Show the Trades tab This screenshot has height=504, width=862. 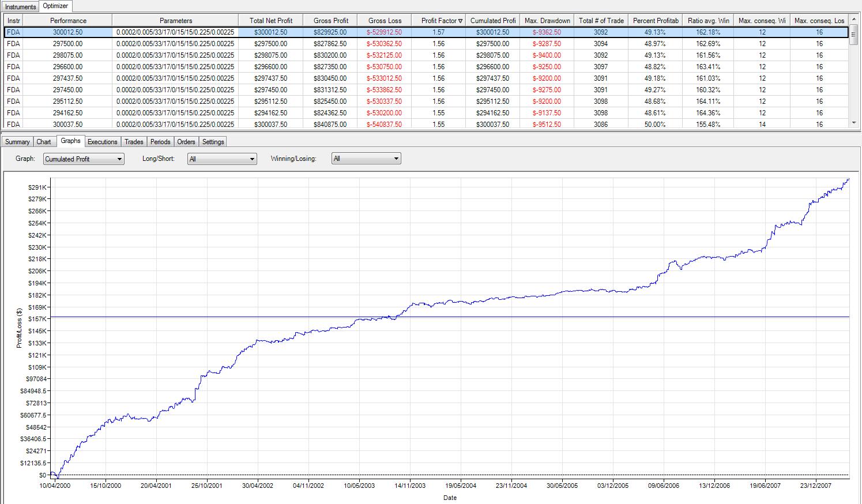[x=134, y=142]
